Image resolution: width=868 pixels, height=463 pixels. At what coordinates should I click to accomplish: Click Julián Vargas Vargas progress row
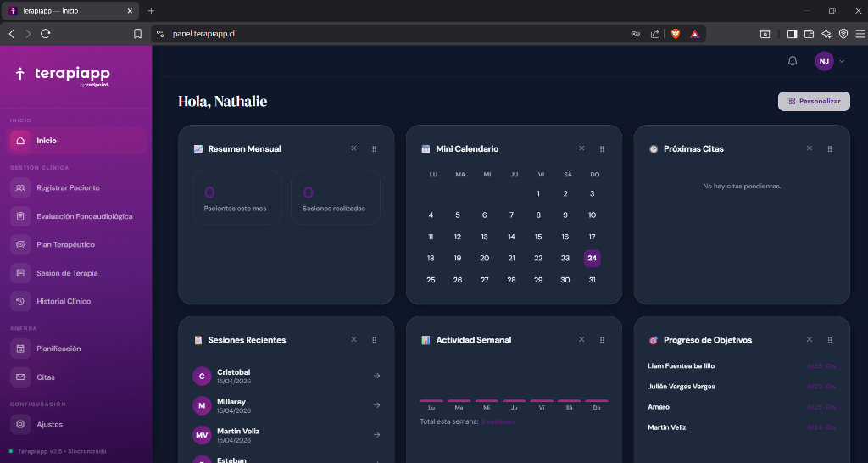(742, 387)
